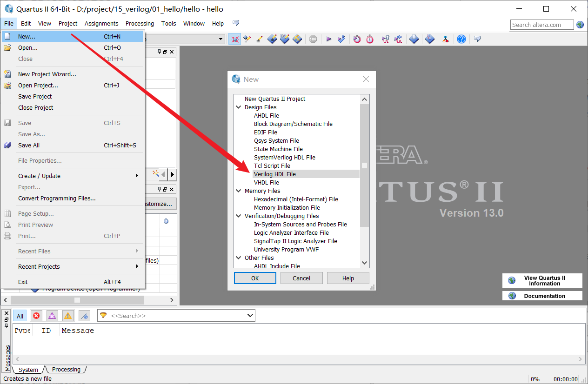
Task: Select Tcl Script File entry
Action: 272,166
